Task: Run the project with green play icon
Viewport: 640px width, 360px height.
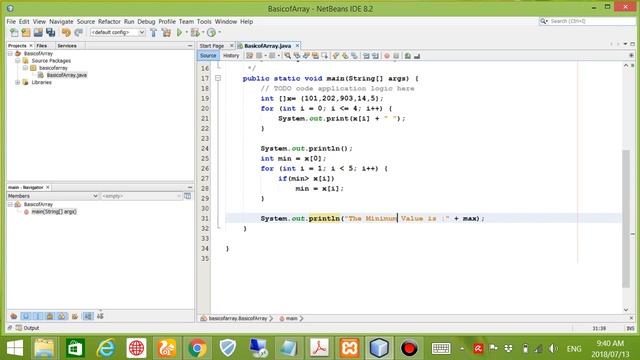Action: pos(179,32)
